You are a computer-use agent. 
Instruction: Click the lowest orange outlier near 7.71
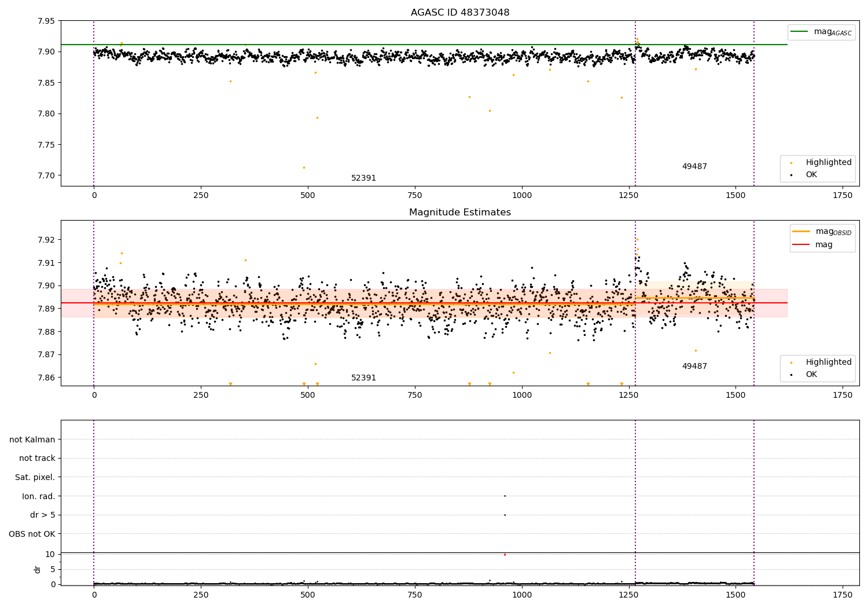304,168
